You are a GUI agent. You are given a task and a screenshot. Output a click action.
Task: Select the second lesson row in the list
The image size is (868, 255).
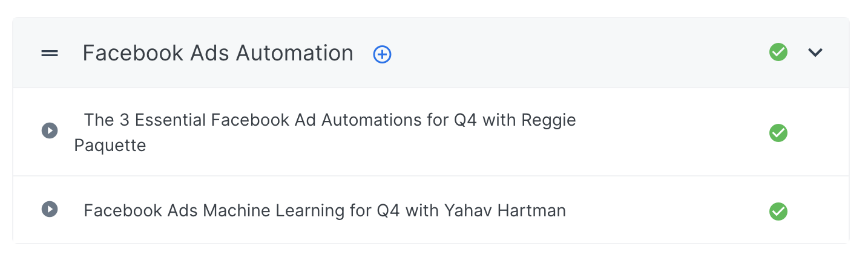tap(666, 210)
